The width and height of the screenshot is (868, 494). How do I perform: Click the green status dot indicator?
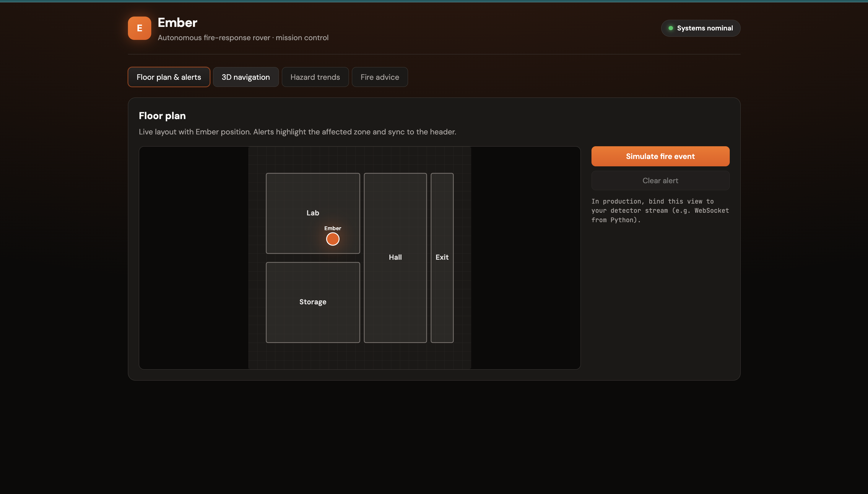pyautogui.click(x=670, y=28)
